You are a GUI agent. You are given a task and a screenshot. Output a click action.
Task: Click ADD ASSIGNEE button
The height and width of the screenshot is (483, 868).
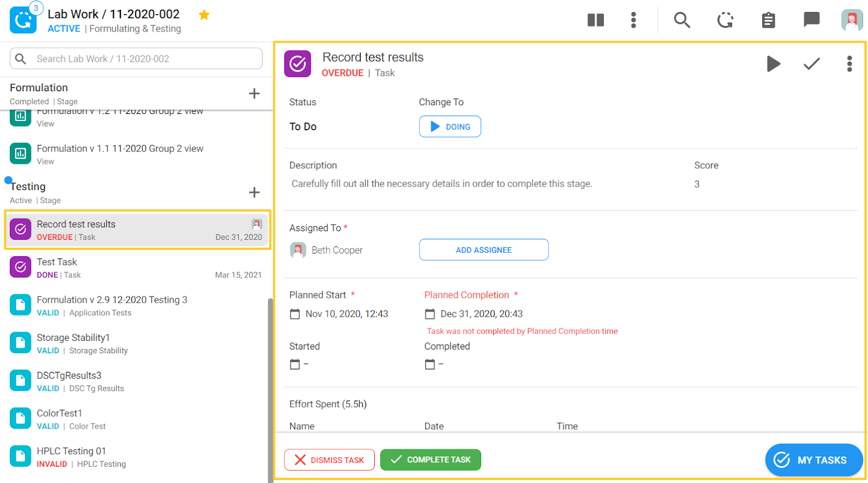click(483, 250)
